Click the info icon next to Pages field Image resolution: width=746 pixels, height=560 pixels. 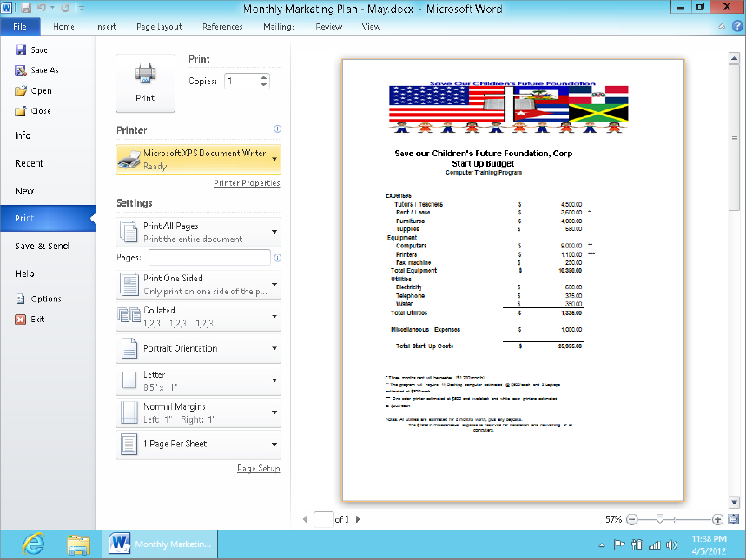pos(277,257)
